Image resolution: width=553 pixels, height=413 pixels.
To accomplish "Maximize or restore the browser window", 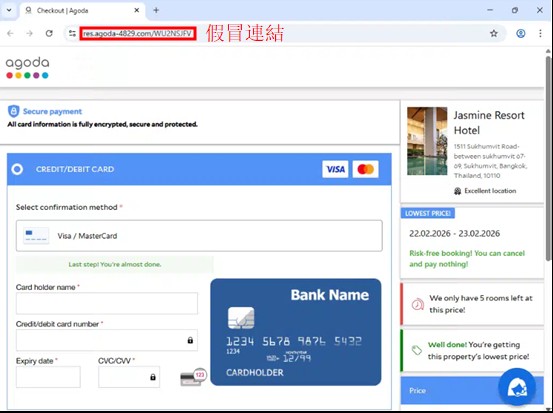I will click(515, 10).
